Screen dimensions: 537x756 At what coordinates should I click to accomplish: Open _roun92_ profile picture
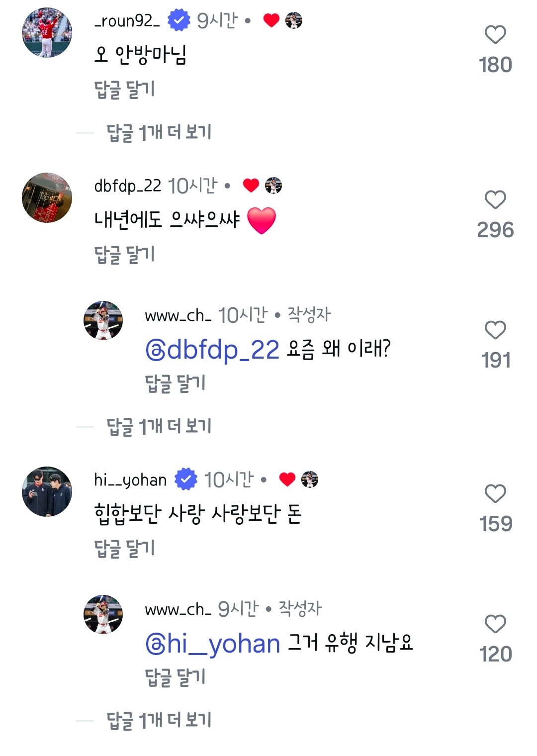coord(47,33)
